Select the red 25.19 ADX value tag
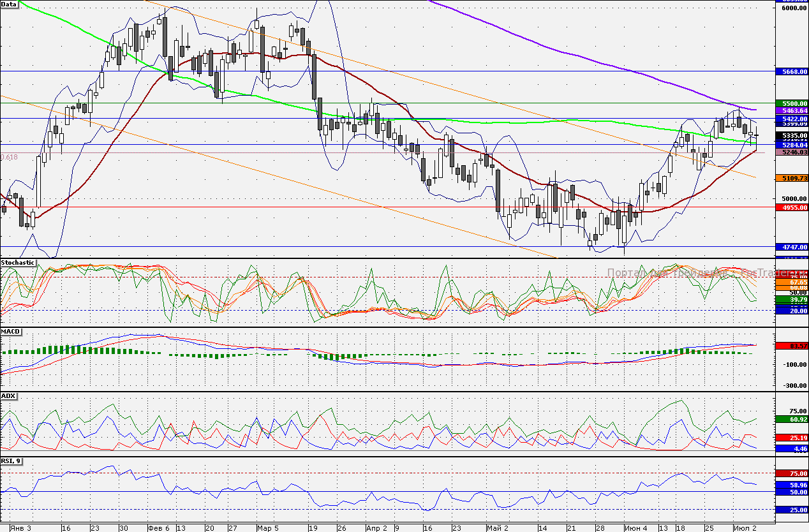 (x=792, y=438)
